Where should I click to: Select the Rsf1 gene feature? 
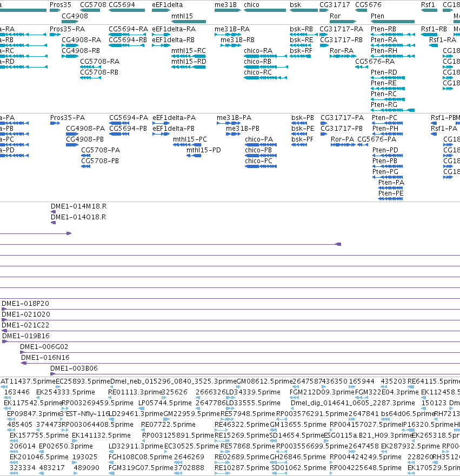click(x=429, y=10)
